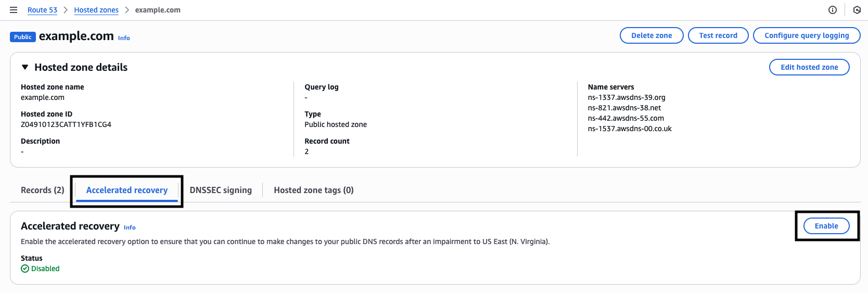868x293 pixels.
Task: Switch to the Records (2) tab
Action: click(43, 190)
